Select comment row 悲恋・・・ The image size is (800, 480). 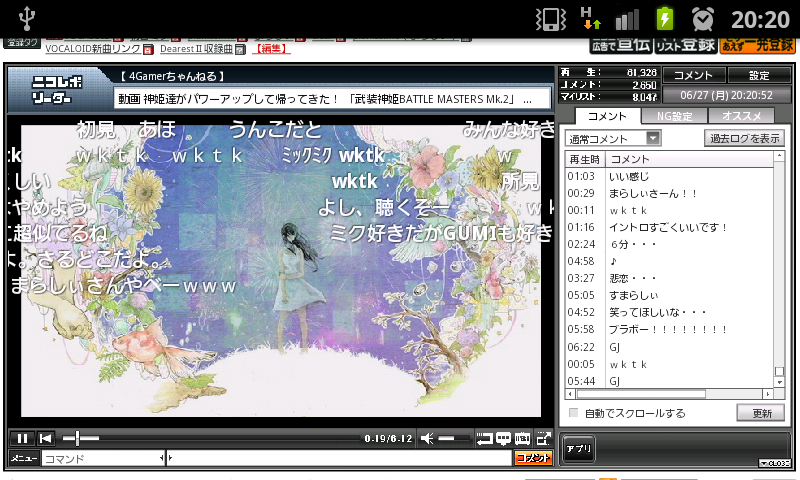[669, 278]
